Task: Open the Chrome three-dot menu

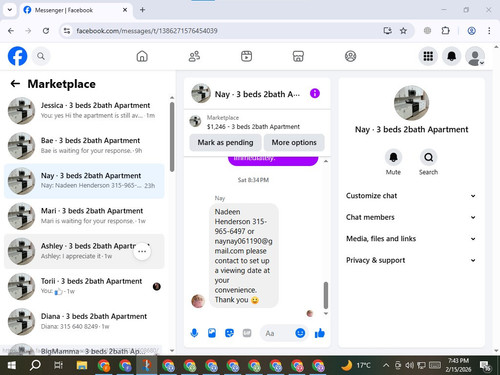Action: (489, 31)
